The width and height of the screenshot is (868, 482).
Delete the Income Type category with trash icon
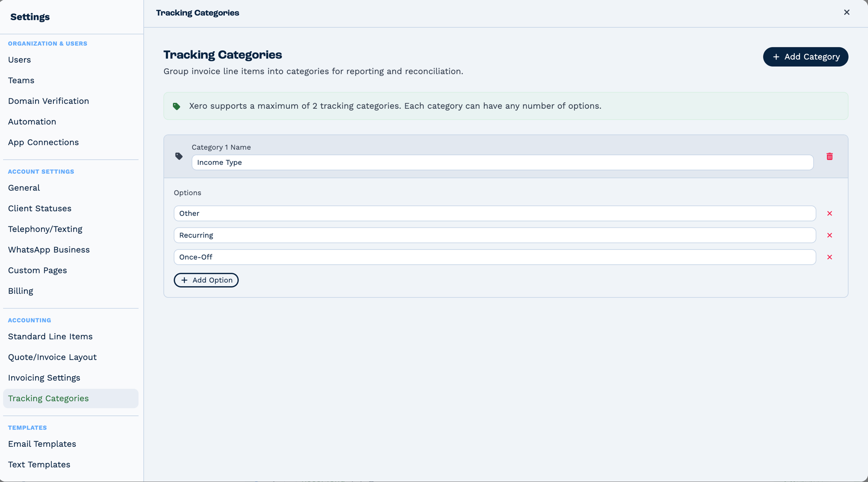coord(829,156)
